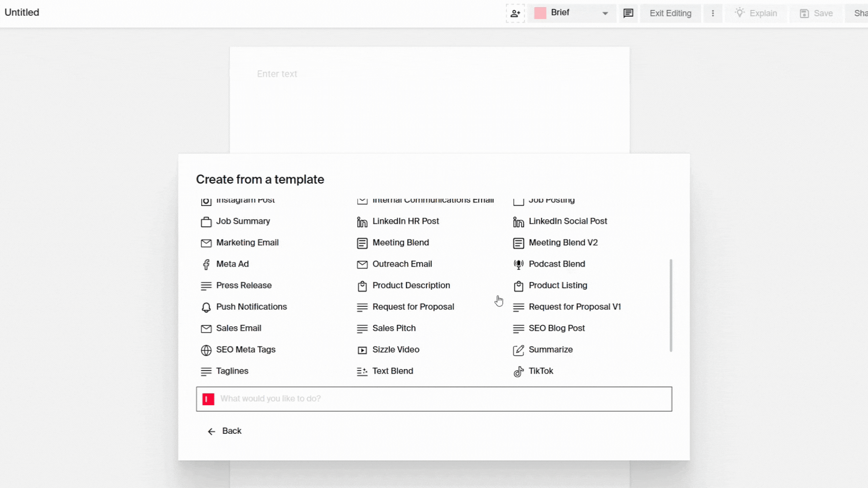Open the Untitled document title
The image size is (868, 488).
pyautogui.click(x=21, y=12)
